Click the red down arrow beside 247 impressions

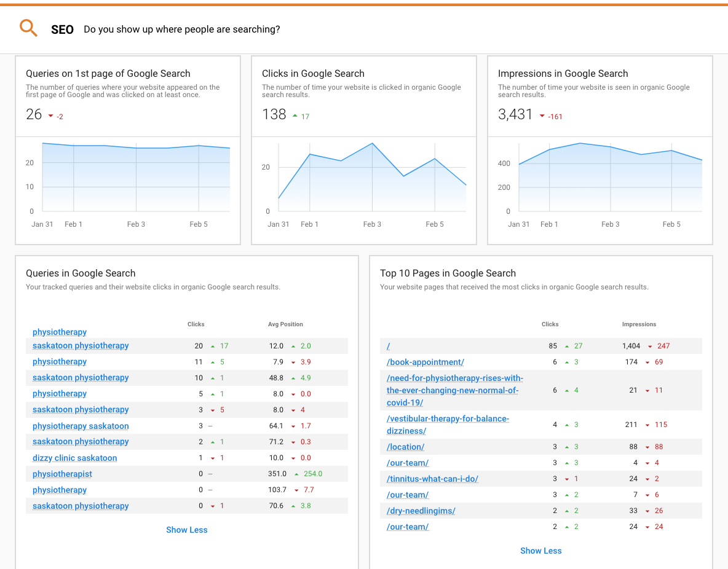tap(651, 346)
